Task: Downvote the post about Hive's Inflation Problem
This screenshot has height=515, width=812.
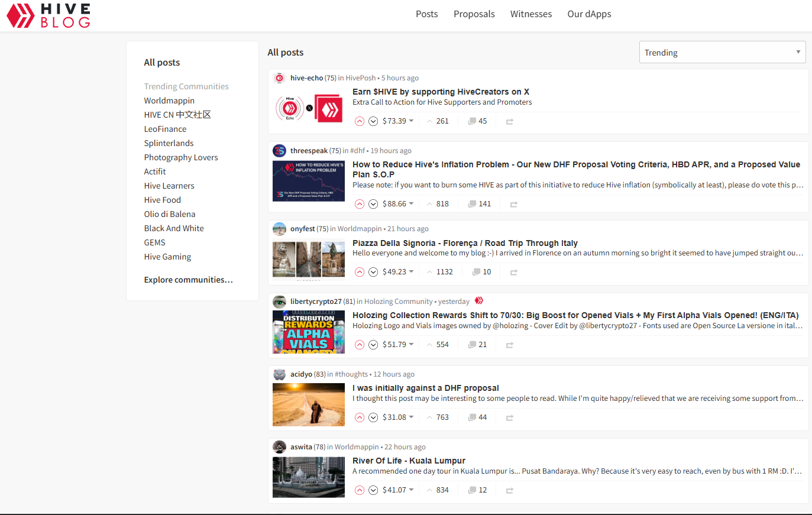Action: (x=373, y=203)
